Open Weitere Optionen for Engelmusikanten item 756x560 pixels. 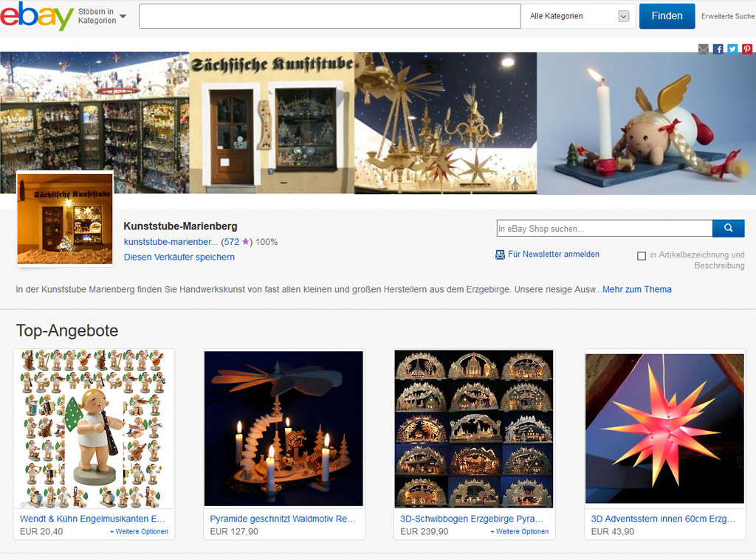click(x=139, y=531)
